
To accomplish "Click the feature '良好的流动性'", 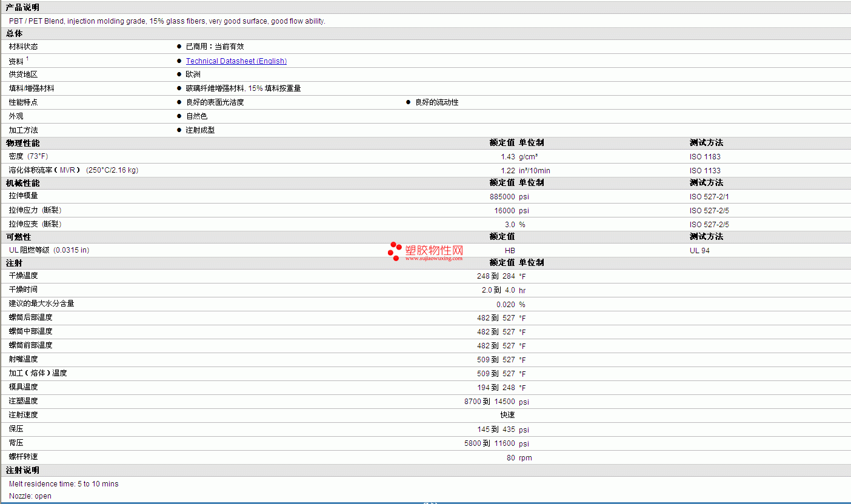I will 436,102.
